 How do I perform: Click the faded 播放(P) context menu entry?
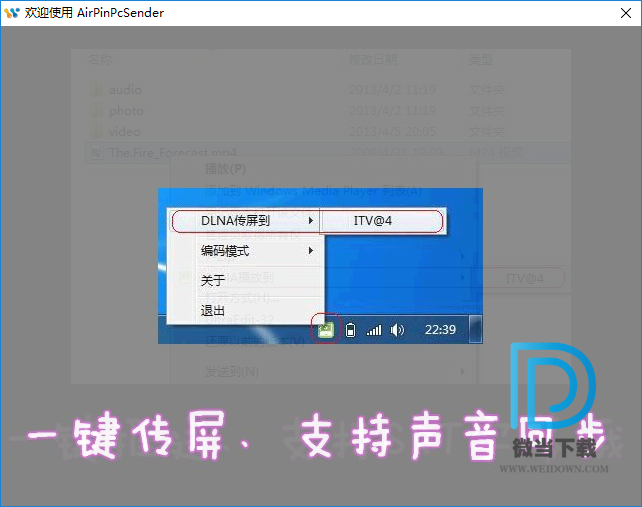tap(225, 169)
